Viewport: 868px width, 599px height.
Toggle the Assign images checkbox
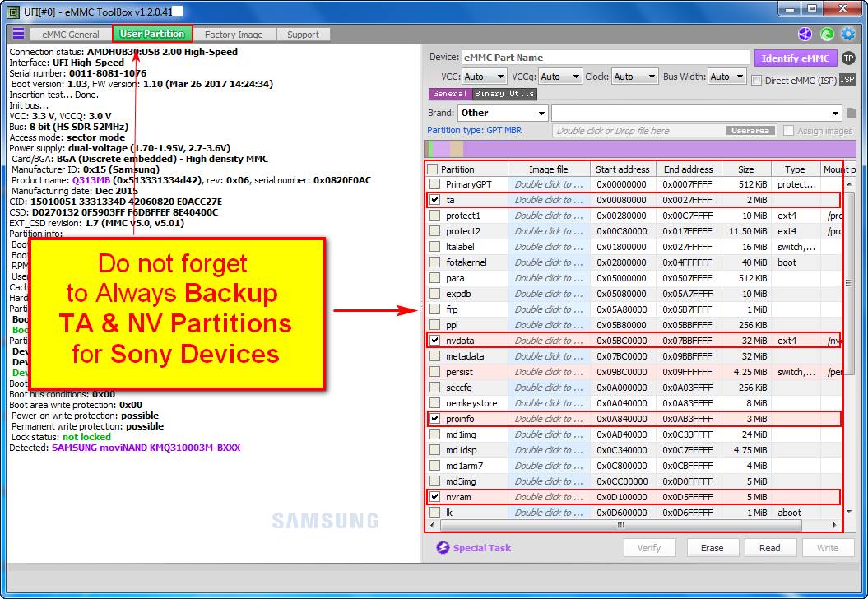pos(789,131)
